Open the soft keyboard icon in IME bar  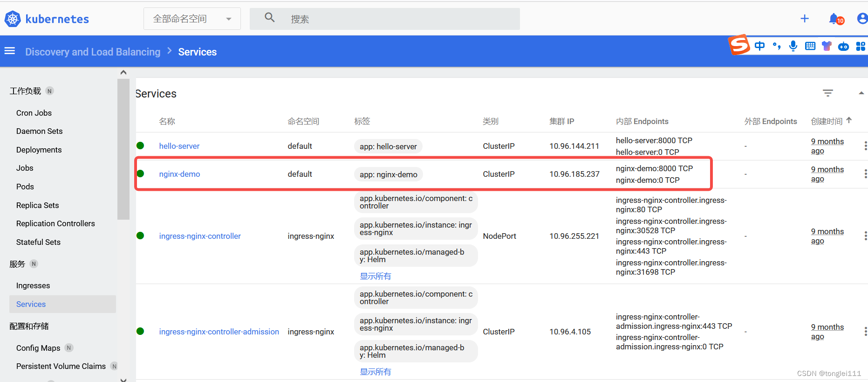click(x=810, y=46)
